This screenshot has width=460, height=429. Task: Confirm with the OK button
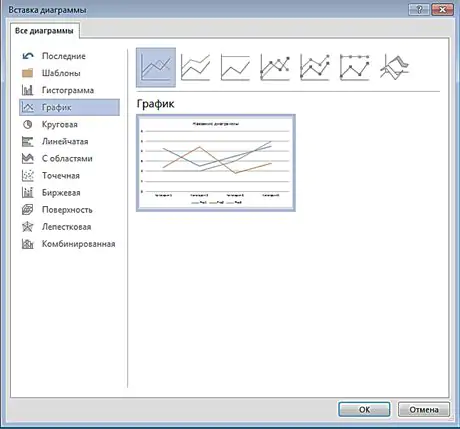[364, 409]
